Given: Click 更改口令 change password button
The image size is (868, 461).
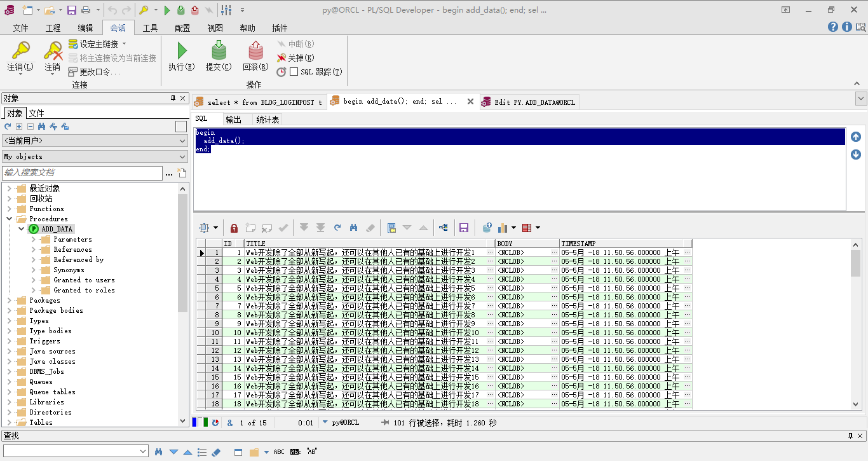Looking at the screenshot, I should pos(94,72).
